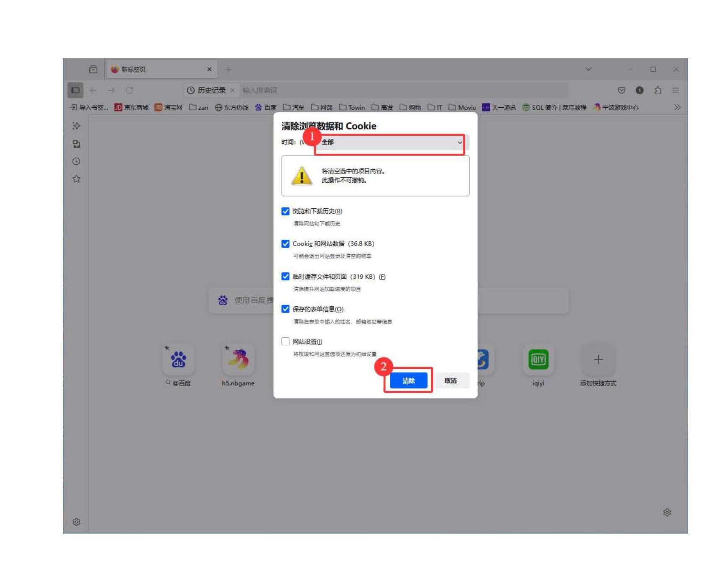Select the 新标签页 tab
The width and height of the screenshot is (728, 580).
162,69
